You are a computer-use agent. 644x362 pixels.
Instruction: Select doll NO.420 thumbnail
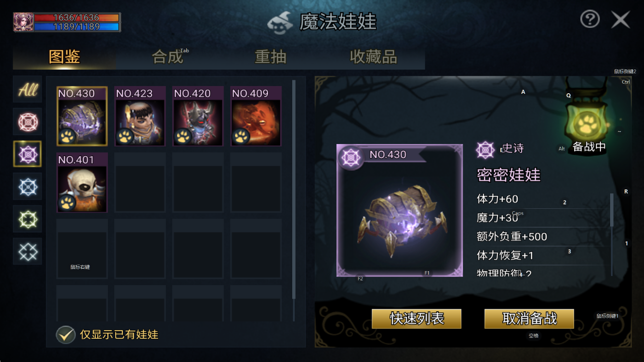[198, 116]
